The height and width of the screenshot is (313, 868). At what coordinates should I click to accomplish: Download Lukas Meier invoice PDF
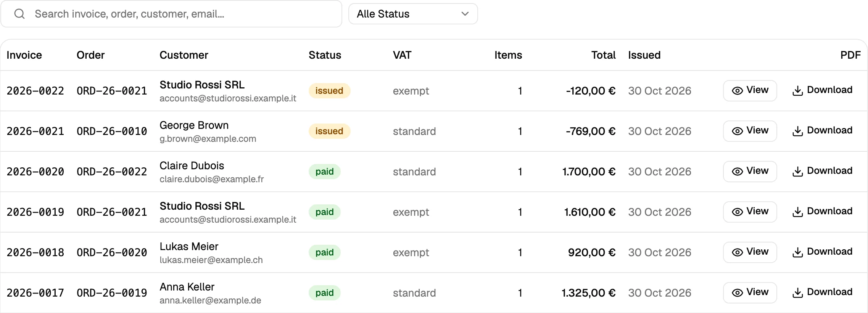click(822, 252)
